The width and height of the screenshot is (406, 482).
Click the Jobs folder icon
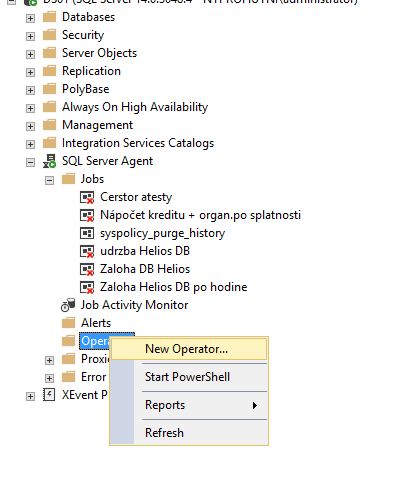click(x=69, y=179)
